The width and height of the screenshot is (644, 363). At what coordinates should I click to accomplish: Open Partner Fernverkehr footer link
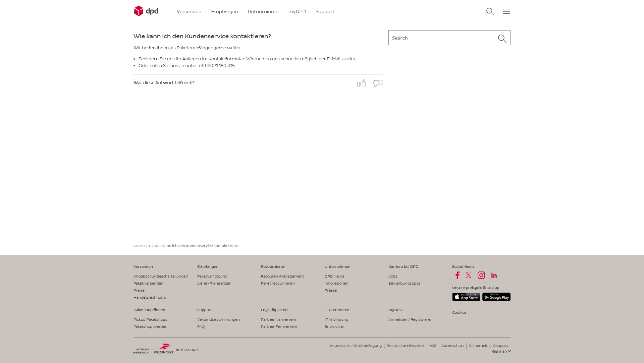coord(279,326)
